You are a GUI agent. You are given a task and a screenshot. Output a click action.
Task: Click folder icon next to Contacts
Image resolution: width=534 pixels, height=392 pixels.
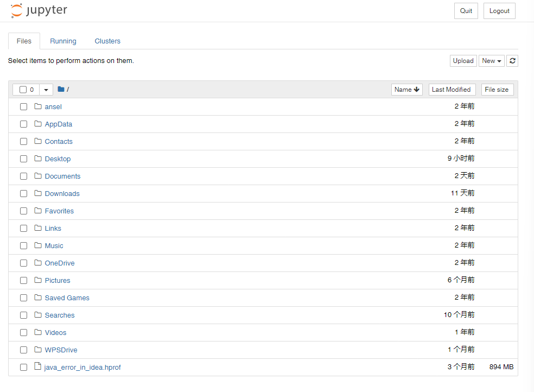[x=38, y=141]
